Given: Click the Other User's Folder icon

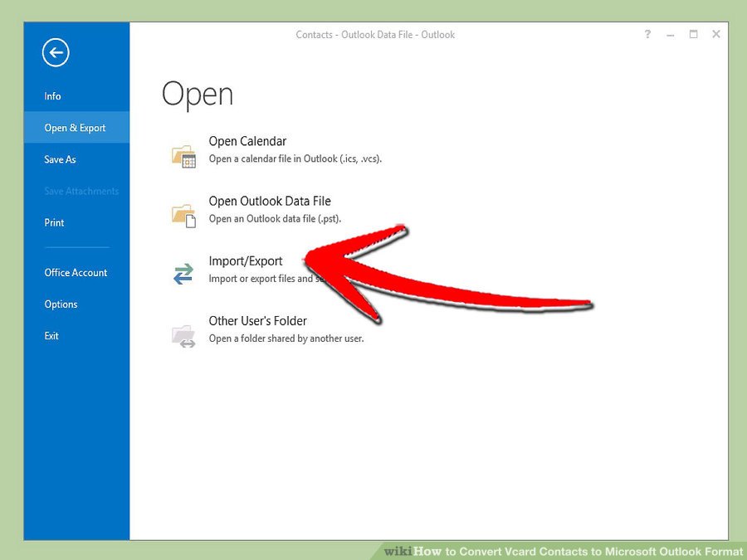Looking at the screenshot, I should (x=183, y=334).
